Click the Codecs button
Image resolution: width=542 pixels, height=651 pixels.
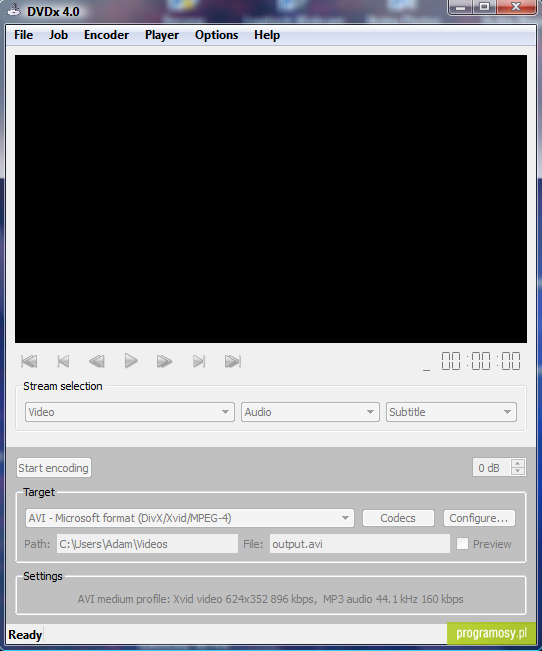point(398,518)
